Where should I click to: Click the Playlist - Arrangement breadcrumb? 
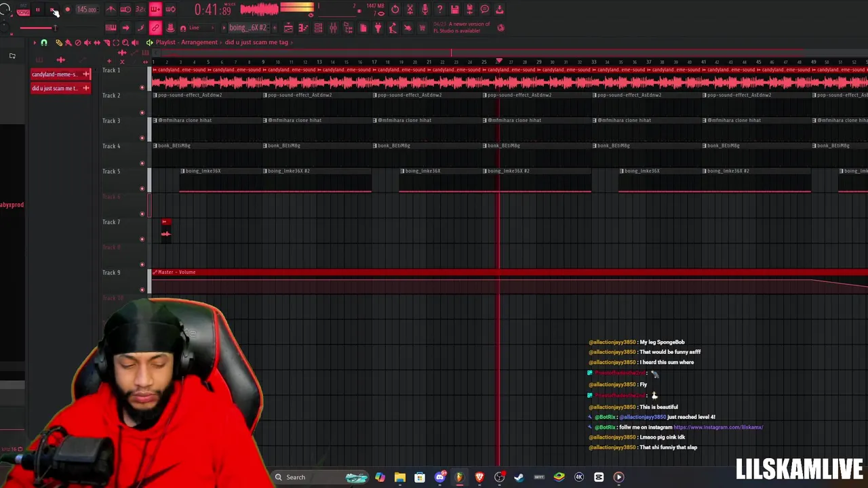tap(186, 42)
